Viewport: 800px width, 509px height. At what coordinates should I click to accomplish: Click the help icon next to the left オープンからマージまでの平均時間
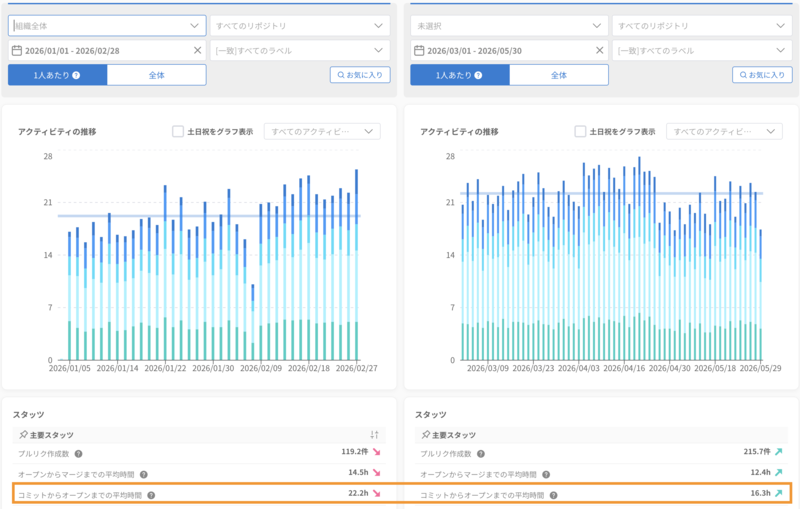coord(144,474)
